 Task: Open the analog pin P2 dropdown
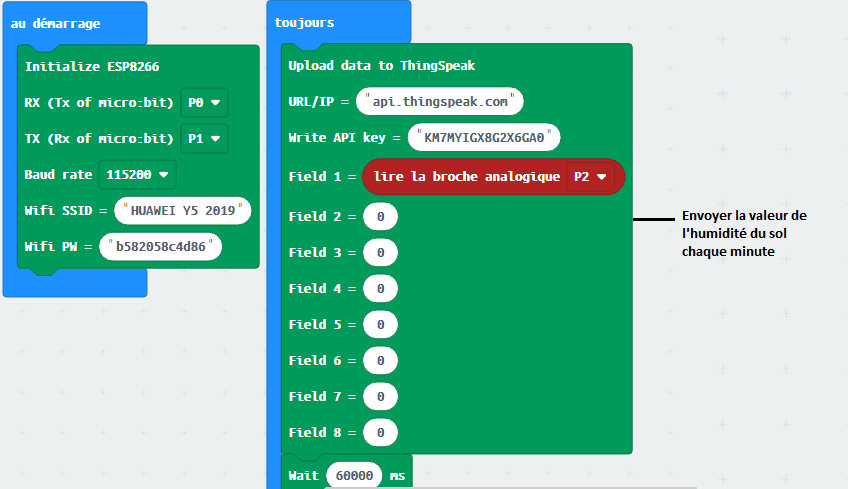pyautogui.click(x=590, y=177)
